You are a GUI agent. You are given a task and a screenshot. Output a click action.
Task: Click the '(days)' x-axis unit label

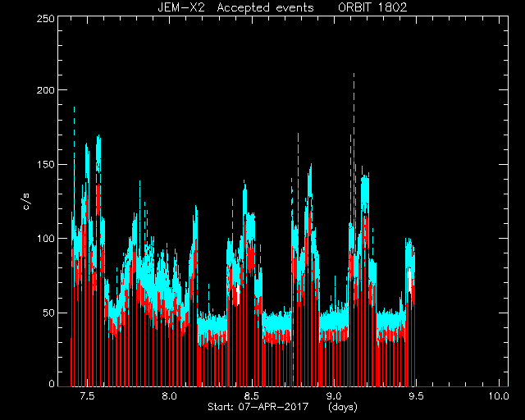343,407
